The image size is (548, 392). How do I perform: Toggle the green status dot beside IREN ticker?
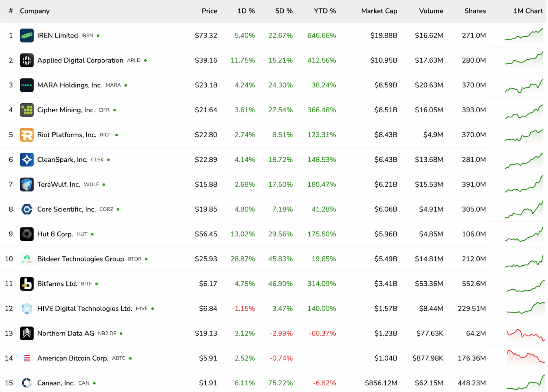(x=98, y=35)
